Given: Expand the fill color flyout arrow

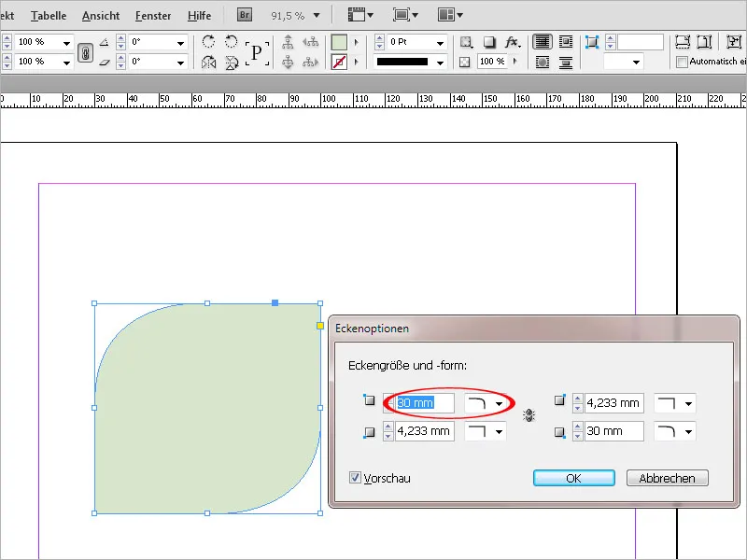Looking at the screenshot, I should [x=356, y=42].
